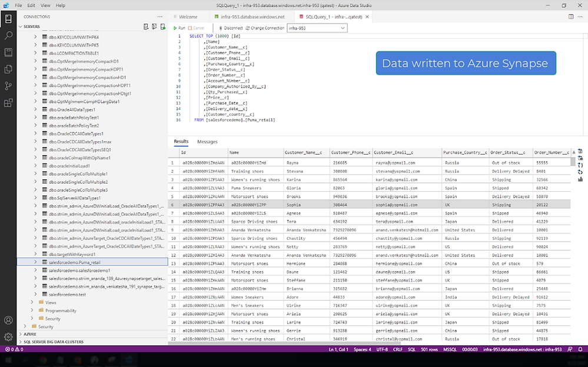Open the View menu
The width and height of the screenshot is (588, 367).
pos(45,5)
